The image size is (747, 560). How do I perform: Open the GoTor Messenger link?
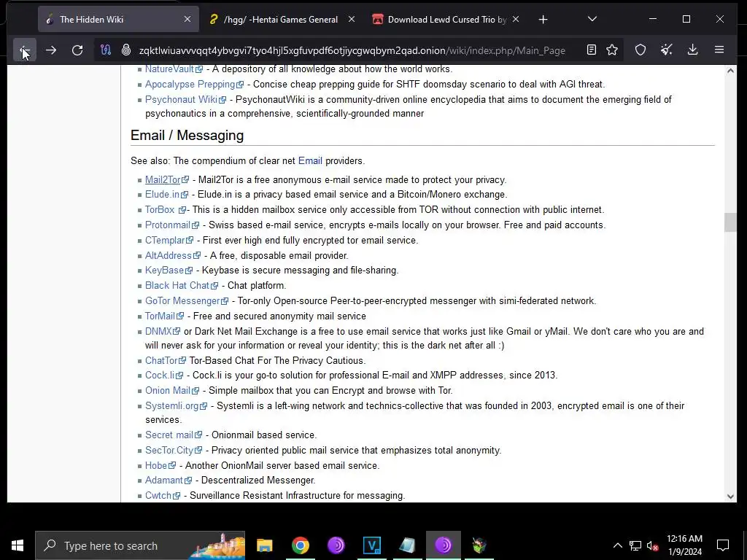pos(187,301)
